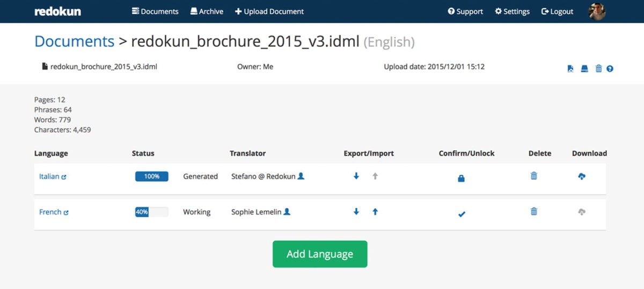Click the Upload date 2015/12/01 15:12 text
The width and height of the screenshot is (644, 289).
click(x=434, y=67)
